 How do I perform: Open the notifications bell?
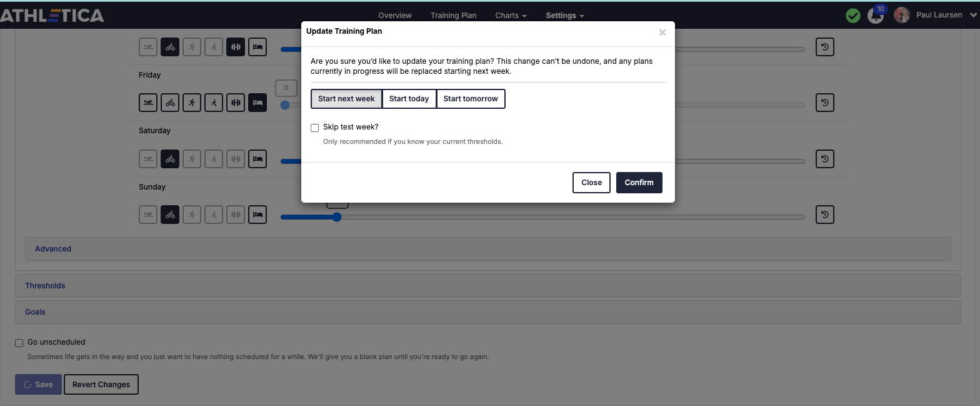876,16
